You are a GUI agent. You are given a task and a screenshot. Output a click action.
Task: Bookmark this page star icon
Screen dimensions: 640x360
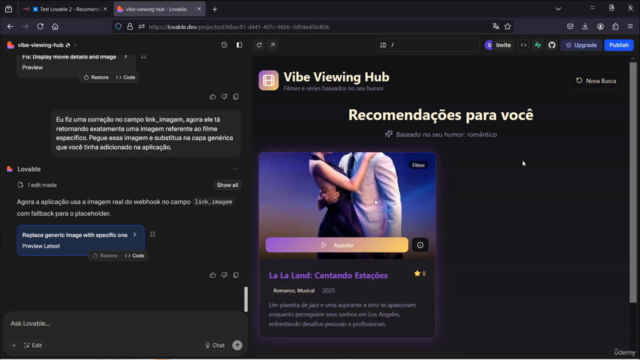coord(507,27)
